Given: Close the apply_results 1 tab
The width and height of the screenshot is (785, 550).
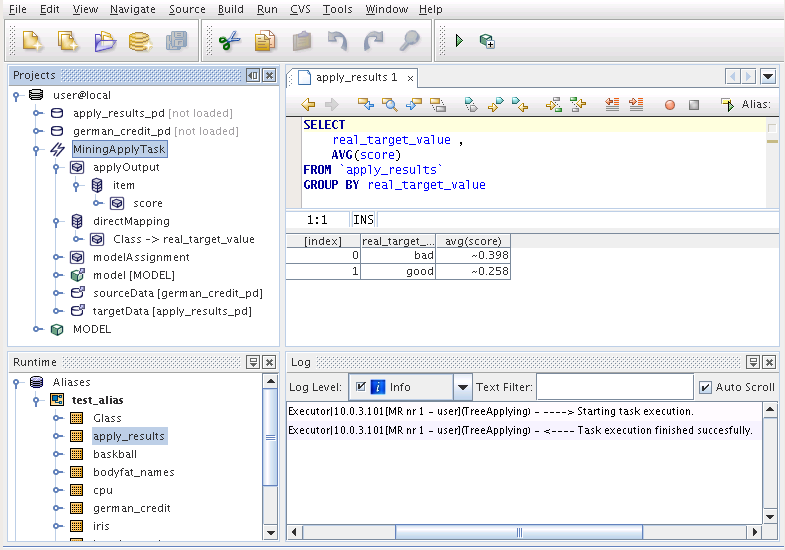Looking at the screenshot, I should point(410,78).
